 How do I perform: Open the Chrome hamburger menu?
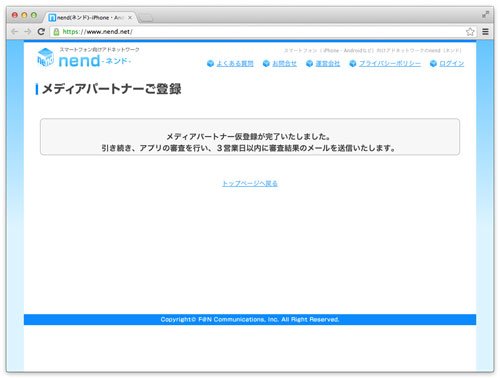(x=485, y=32)
